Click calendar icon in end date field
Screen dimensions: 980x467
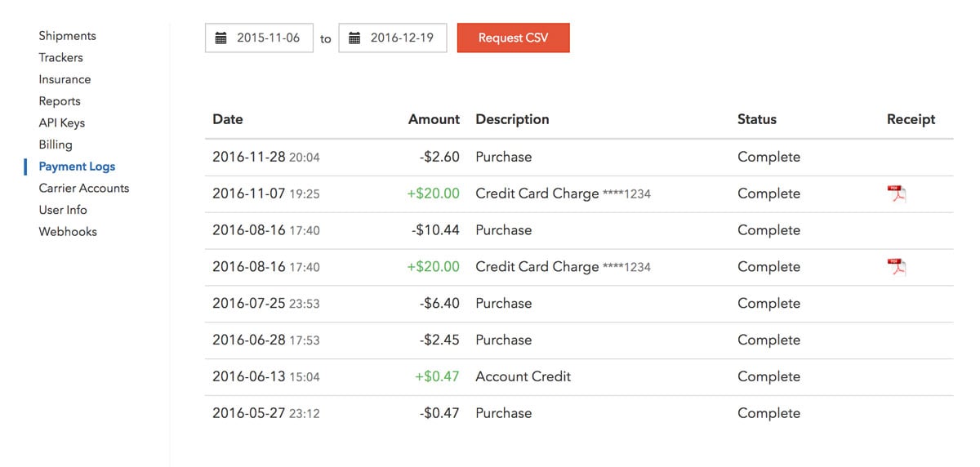354,38
